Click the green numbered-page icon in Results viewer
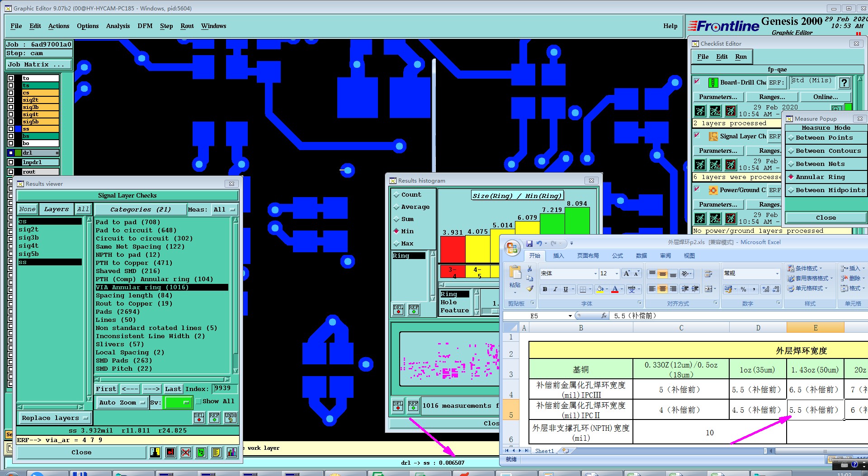 [x=201, y=452]
